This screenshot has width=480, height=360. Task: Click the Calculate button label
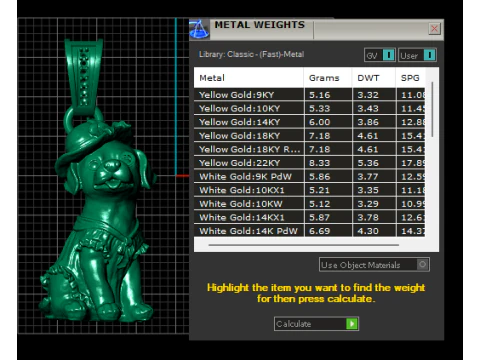pyautogui.click(x=294, y=324)
